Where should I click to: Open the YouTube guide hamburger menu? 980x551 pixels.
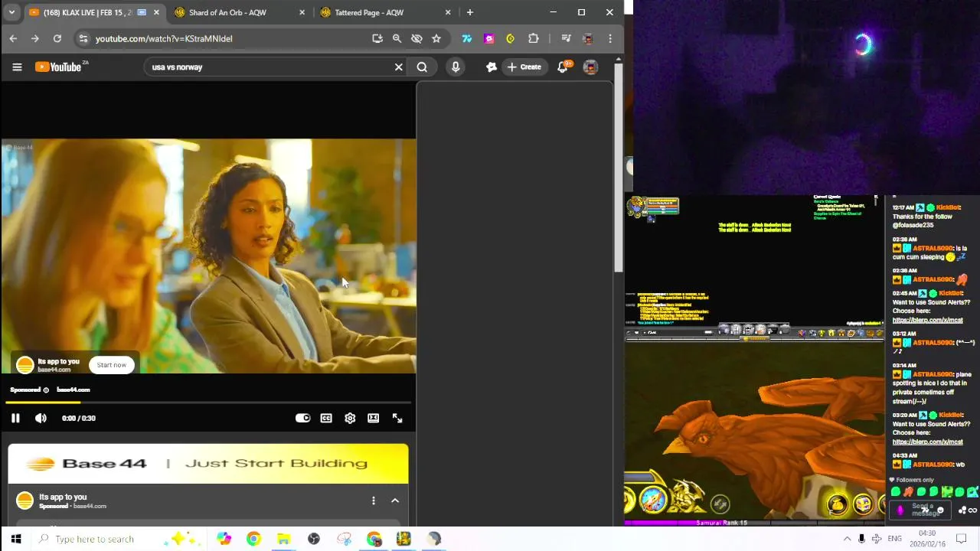[17, 67]
